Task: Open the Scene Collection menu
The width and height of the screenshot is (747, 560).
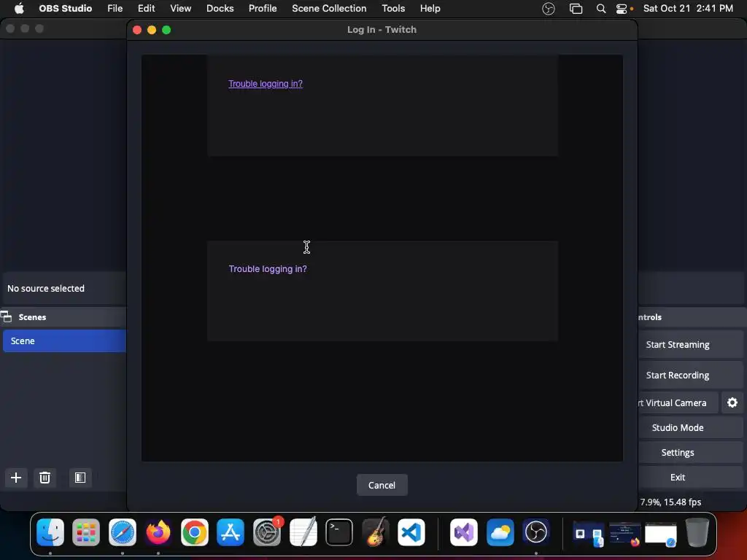Action: [x=329, y=8]
